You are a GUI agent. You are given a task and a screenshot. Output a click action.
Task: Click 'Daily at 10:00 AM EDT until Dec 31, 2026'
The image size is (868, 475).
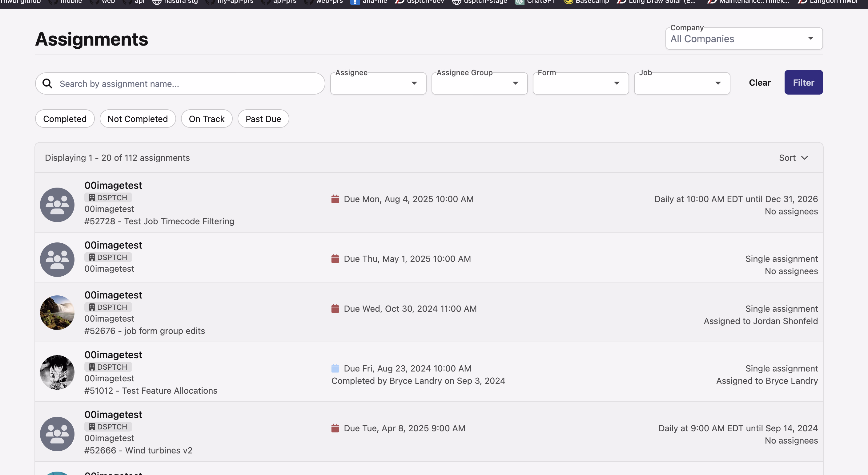coord(736,199)
